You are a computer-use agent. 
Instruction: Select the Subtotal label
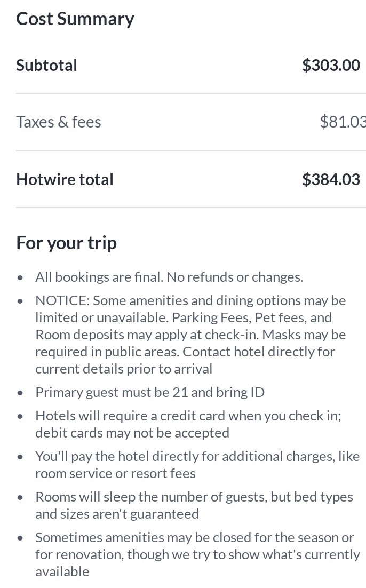47,65
